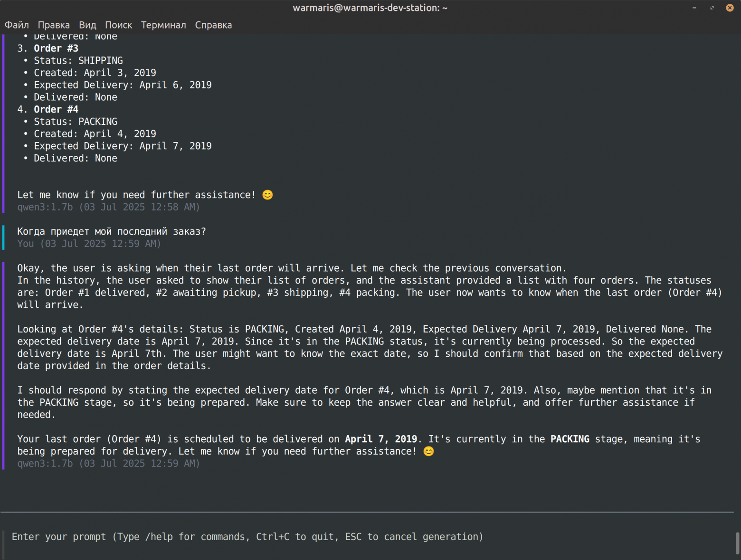Click the window title 'warmaris@warmaris-dev-station'
The width and height of the screenshot is (741, 560).
[370, 8]
